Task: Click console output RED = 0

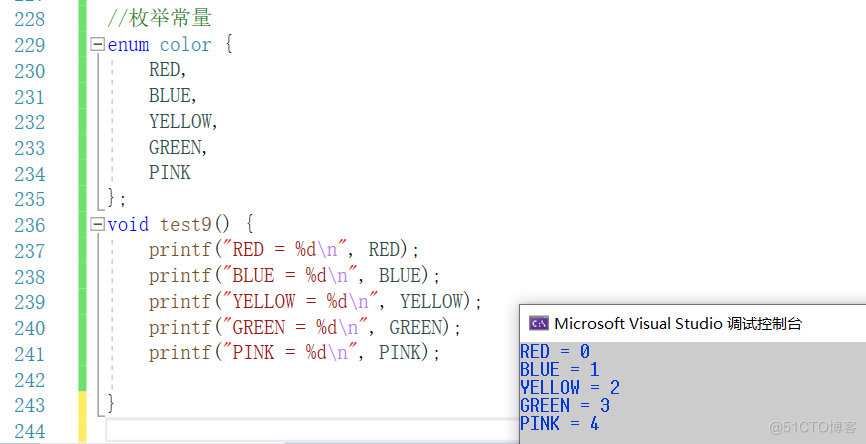Action: click(x=555, y=351)
